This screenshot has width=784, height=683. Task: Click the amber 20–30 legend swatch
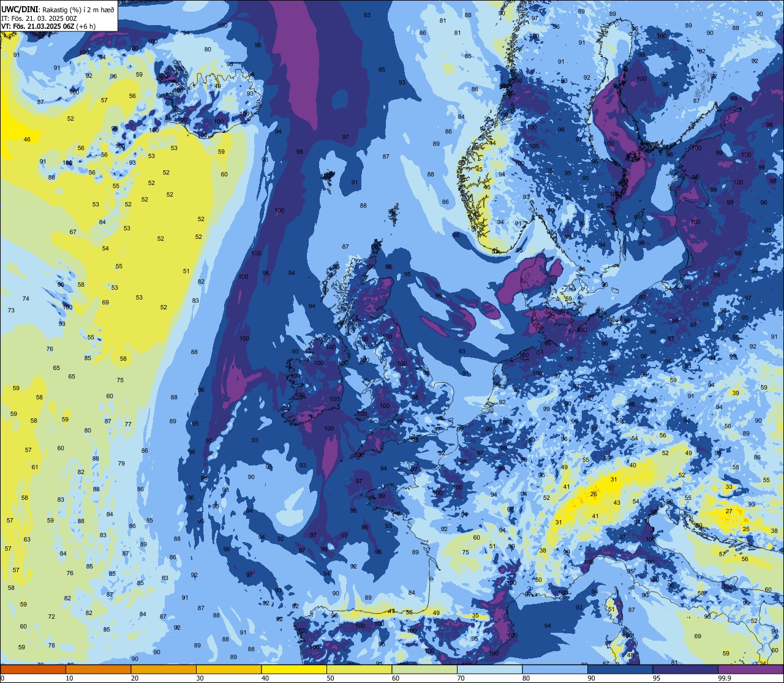point(164,669)
